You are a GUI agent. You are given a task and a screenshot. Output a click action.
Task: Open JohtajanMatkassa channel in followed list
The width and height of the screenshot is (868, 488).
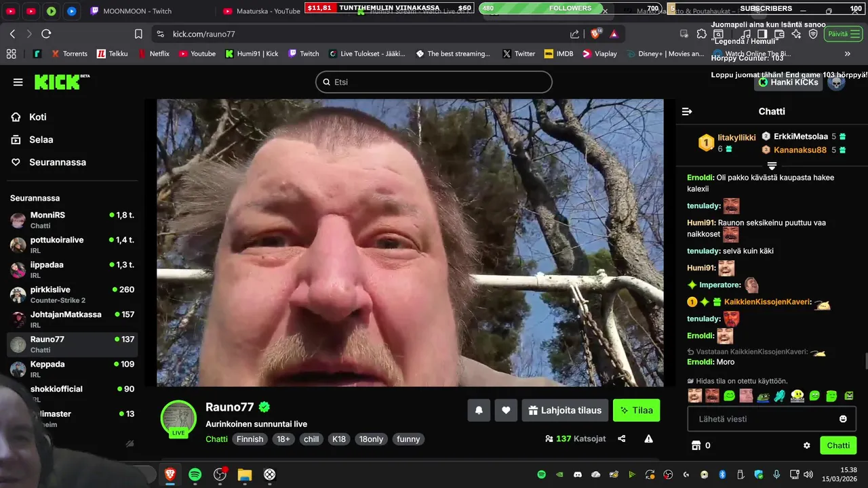coord(72,319)
